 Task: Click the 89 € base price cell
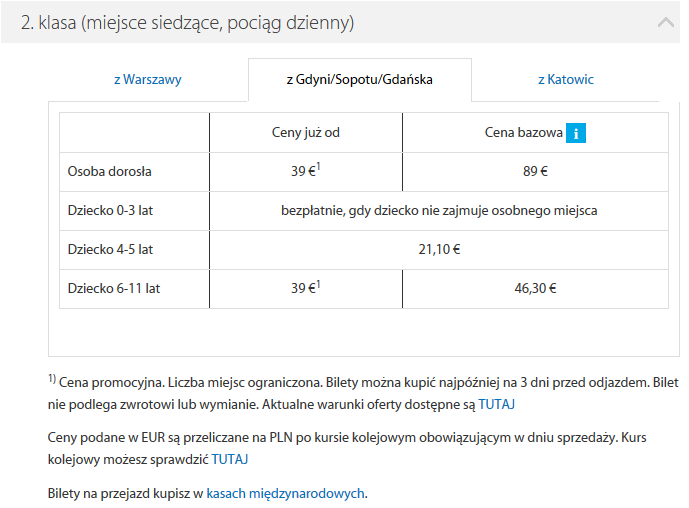535,171
